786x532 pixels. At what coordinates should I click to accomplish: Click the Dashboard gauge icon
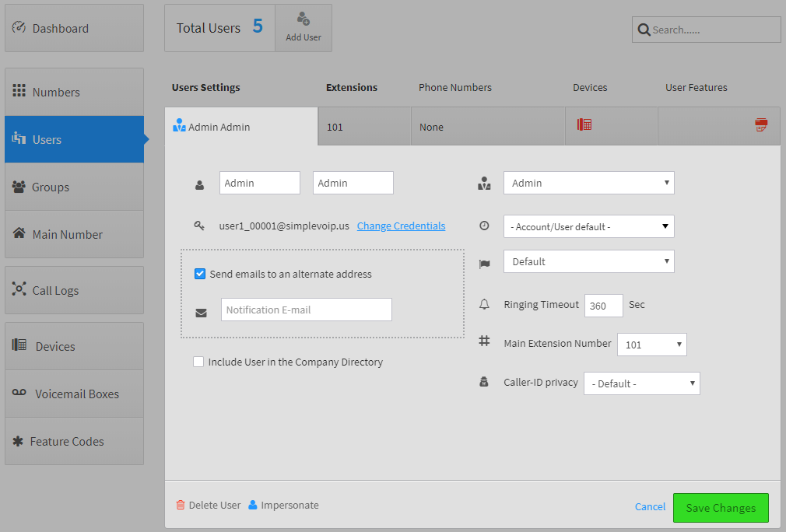coord(19,27)
